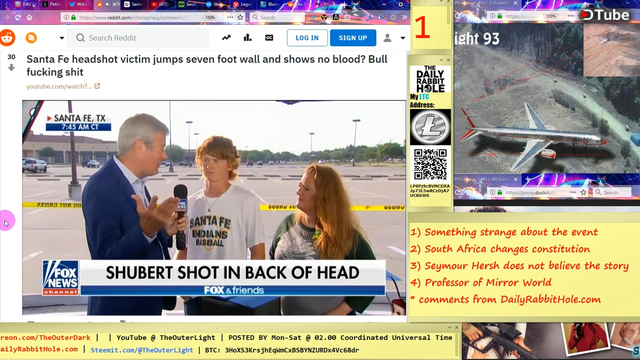
Task: Select 'Something strange about the event' note line
Action: (x=504, y=232)
